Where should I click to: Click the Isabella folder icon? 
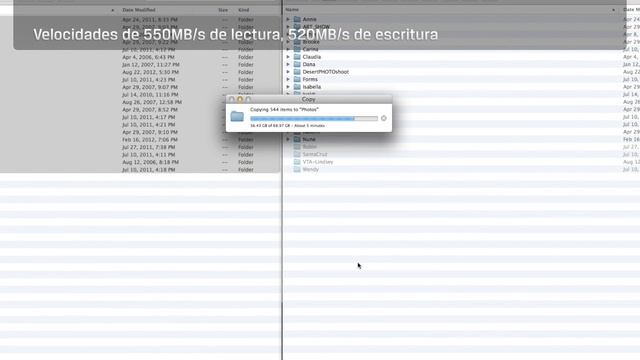click(297, 87)
